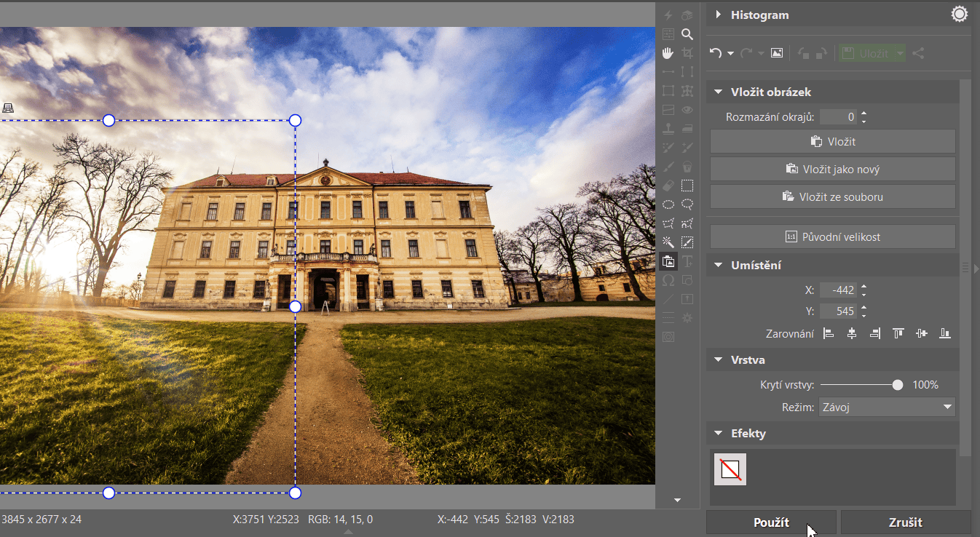
Task: Open the undo history dropdown arrow
Action: click(730, 54)
